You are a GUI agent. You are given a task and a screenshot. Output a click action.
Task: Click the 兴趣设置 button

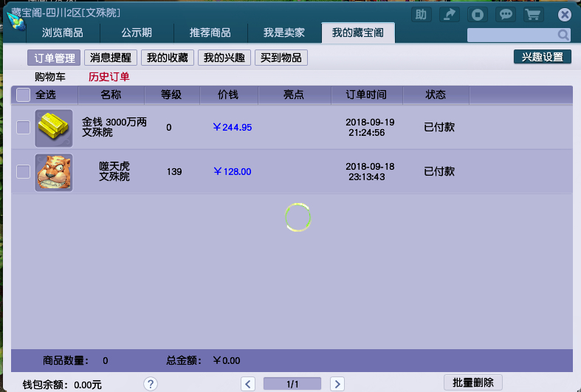[543, 57]
